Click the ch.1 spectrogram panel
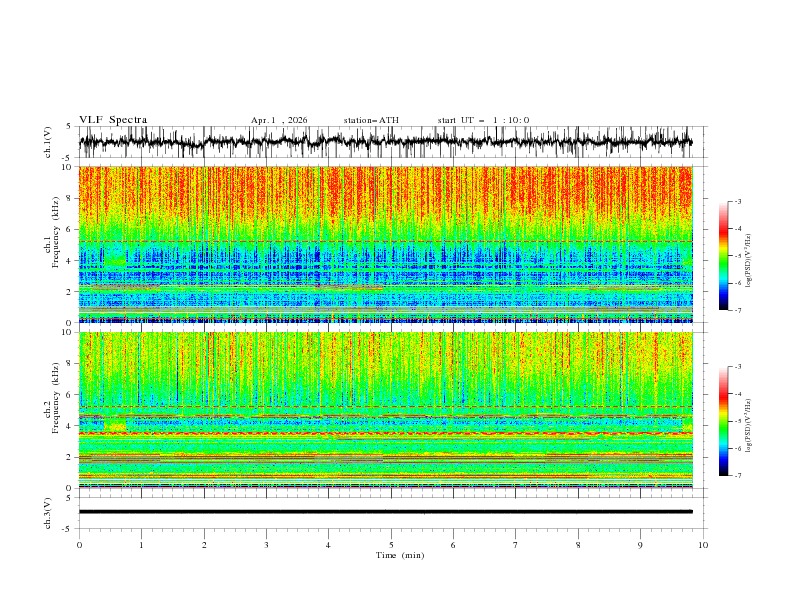This screenshot has width=792, height=612. (386, 244)
